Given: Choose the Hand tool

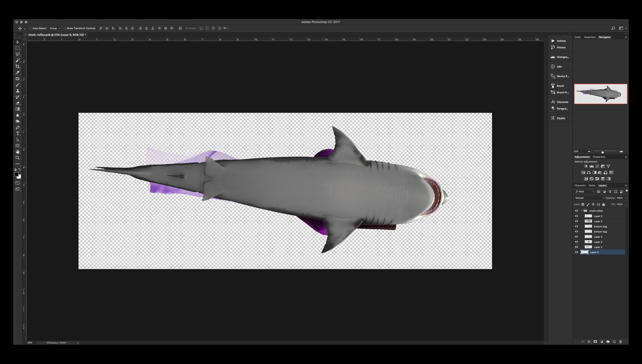Looking at the screenshot, I should click(17, 152).
